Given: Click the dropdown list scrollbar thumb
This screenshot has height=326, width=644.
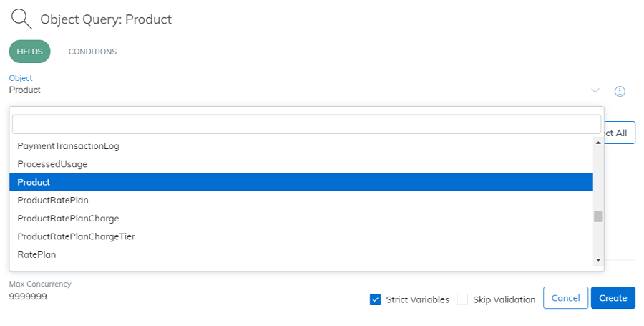Looking at the screenshot, I should point(598,216).
